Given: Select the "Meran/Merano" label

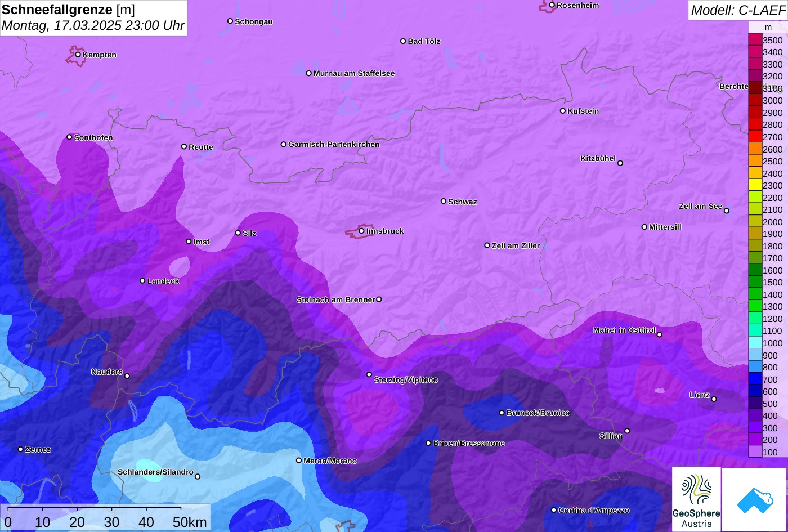Looking at the screenshot, I should pos(330,461).
